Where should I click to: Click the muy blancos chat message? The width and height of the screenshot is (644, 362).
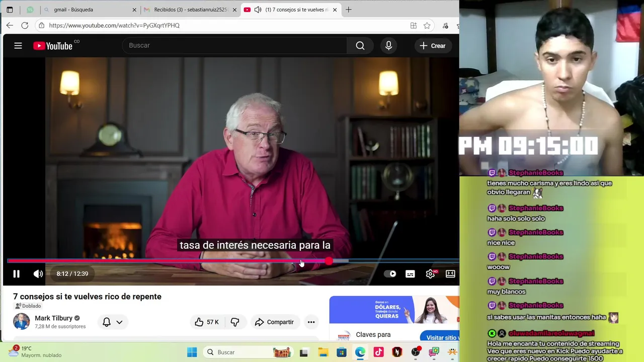506,292
